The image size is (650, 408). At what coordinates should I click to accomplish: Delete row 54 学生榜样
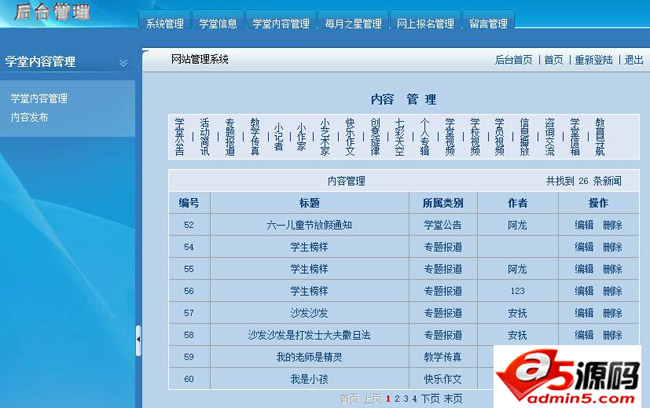pyautogui.click(x=613, y=247)
